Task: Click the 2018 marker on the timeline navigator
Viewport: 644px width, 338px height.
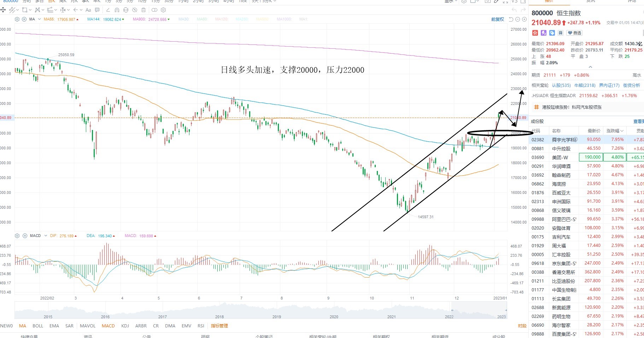Action: [x=219, y=316]
